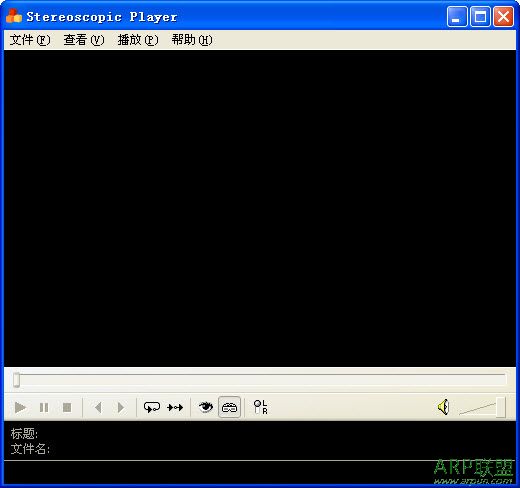Toggle the 3D glasses stereoscopic mode icon
The width and height of the screenshot is (520, 488).
229,407
